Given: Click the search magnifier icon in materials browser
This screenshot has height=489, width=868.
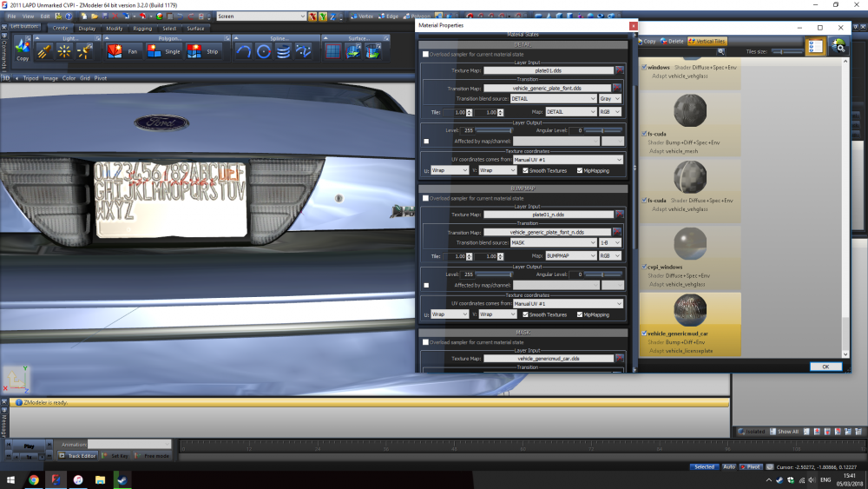Looking at the screenshot, I should click(720, 51).
